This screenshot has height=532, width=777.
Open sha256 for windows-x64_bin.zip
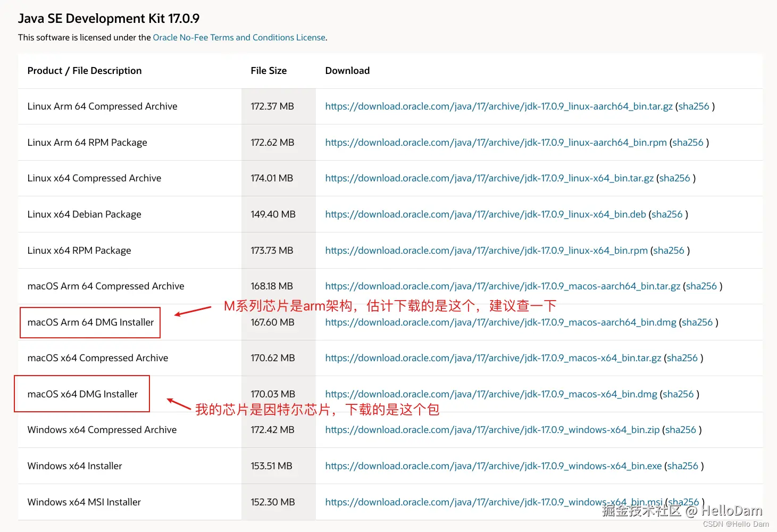(x=681, y=430)
